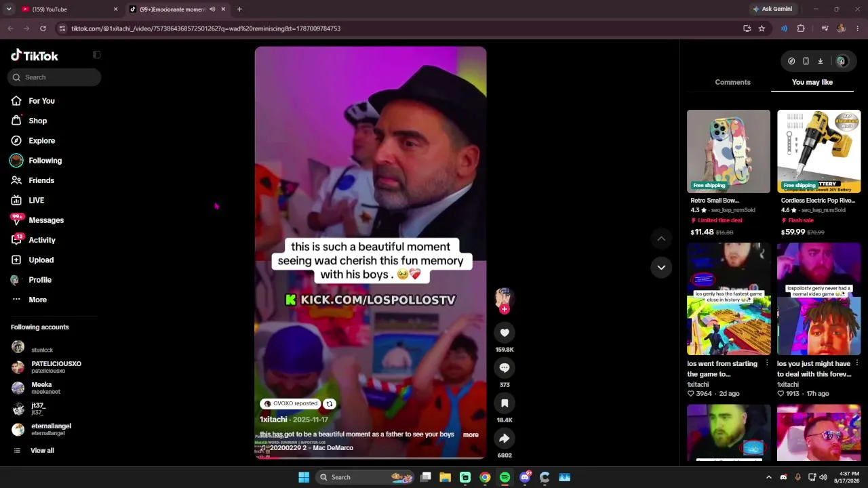Click the OVOXO reposted label
This screenshot has height=488, width=868.
tap(291, 404)
